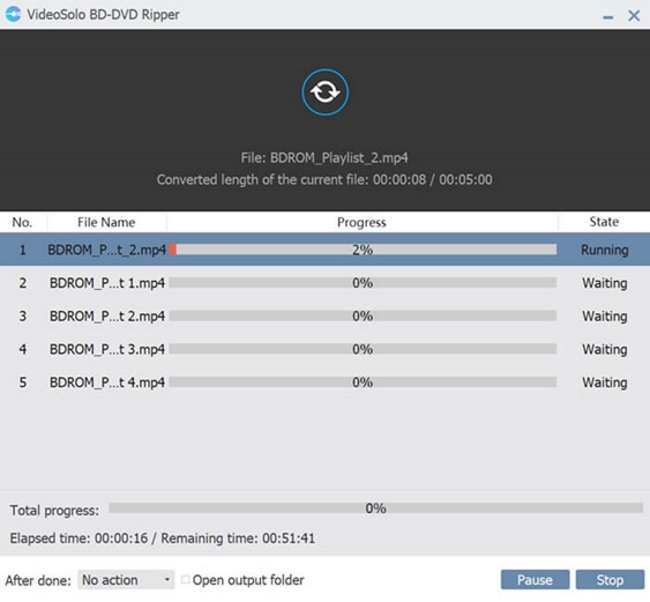Click the Progress column header
The image size is (650, 602).
click(361, 223)
